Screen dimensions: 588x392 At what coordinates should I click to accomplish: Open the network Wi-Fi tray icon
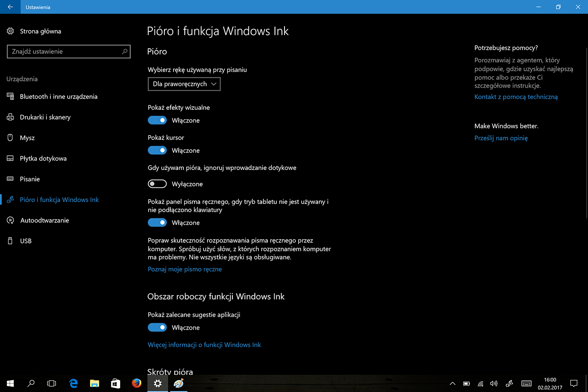[x=480, y=383]
